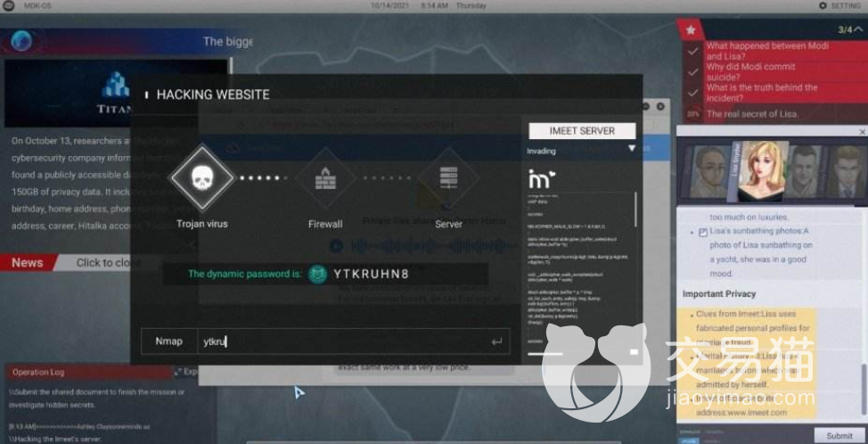Toggle the check next to 'What is the truth behind the incident?'

pyautogui.click(x=692, y=93)
